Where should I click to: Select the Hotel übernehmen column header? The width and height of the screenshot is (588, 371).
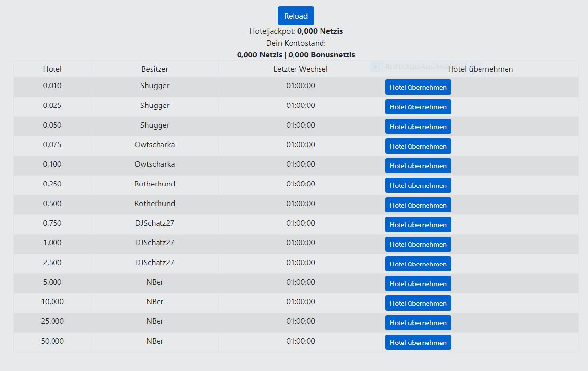coord(481,69)
